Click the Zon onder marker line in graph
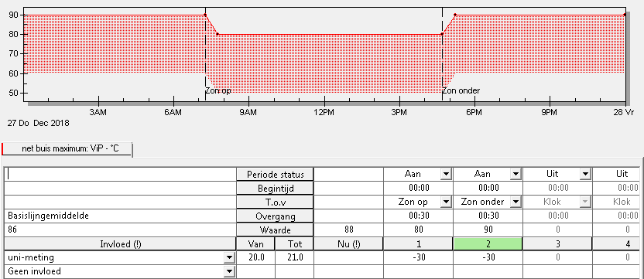The height and width of the screenshot is (279, 644). (x=442, y=53)
